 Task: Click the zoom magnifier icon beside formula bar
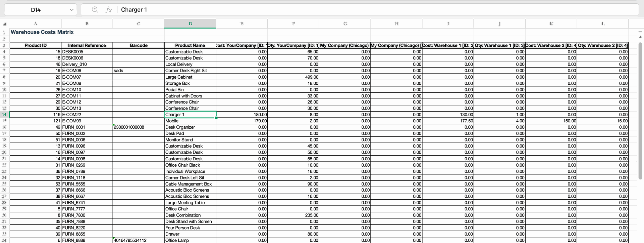[x=95, y=10]
